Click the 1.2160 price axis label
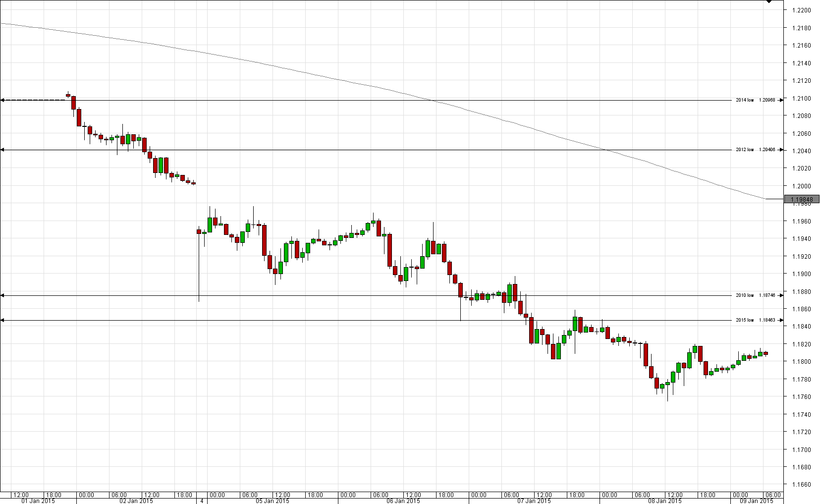 pos(802,46)
